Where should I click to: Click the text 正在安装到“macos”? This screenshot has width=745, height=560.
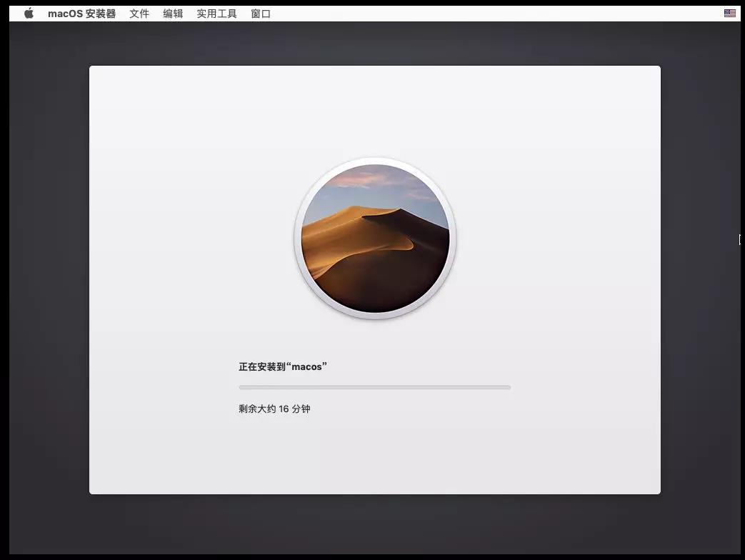tap(283, 366)
